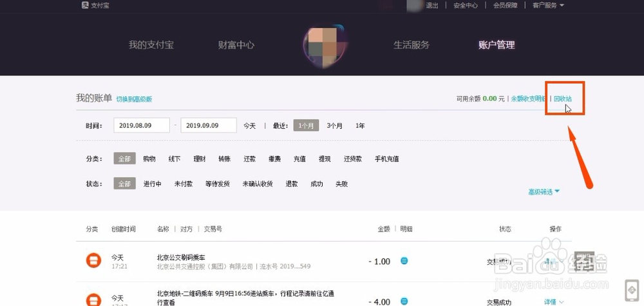Select 全部 in the 分类 row
This screenshot has height=306, width=644.
124,158
